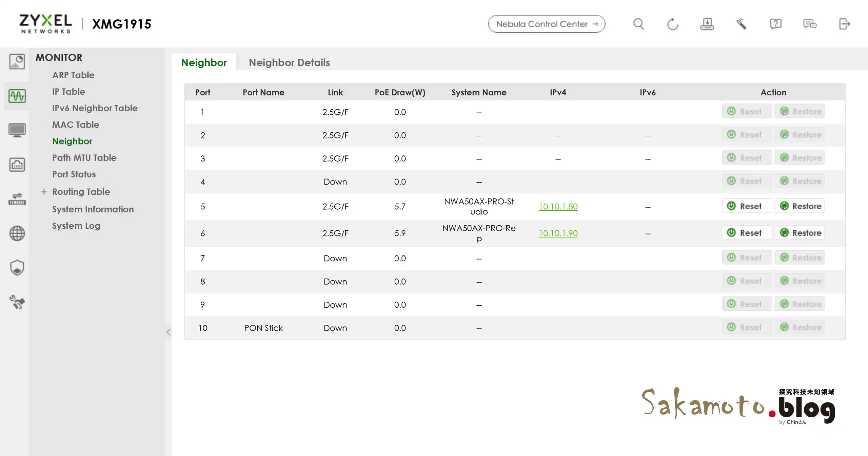Viewport: 868px width, 456px height.
Task: Click the refresh/reload icon in header
Action: coord(673,24)
